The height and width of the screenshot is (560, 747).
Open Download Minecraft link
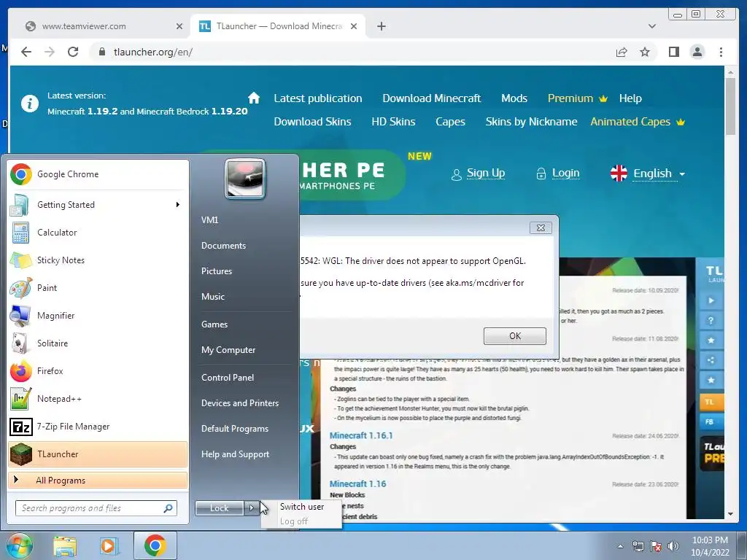pyautogui.click(x=432, y=98)
